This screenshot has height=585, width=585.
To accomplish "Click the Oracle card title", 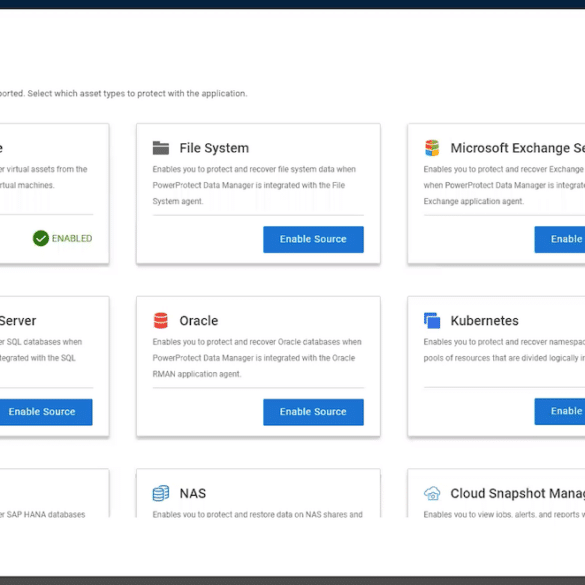I will click(x=199, y=320).
